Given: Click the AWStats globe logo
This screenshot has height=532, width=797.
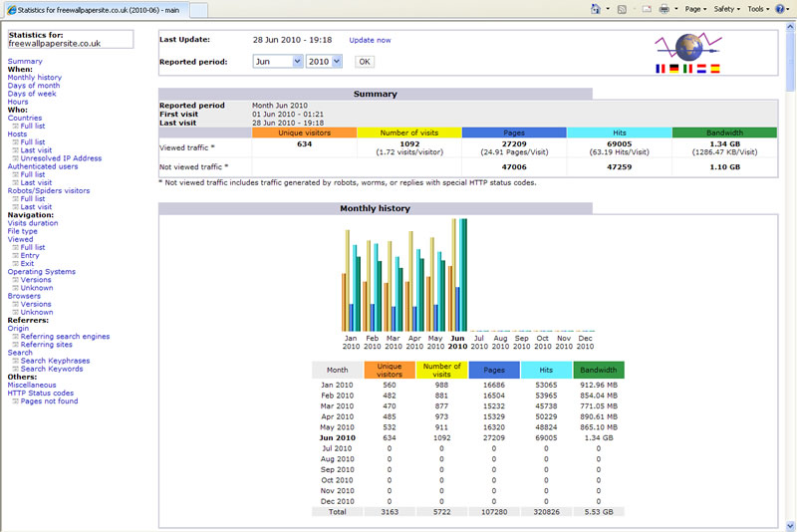Looking at the screenshot, I should 688,47.
